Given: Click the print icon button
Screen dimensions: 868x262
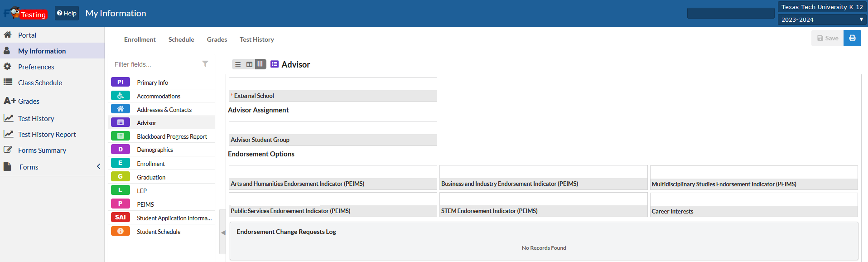Looking at the screenshot, I should pyautogui.click(x=852, y=39).
